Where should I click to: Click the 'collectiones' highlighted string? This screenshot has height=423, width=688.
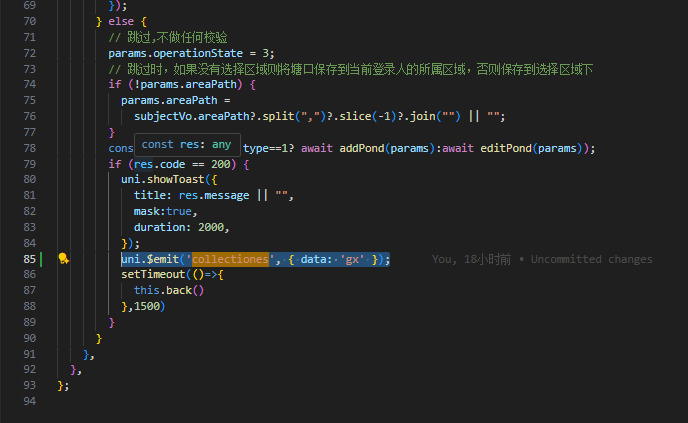pyautogui.click(x=230, y=259)
